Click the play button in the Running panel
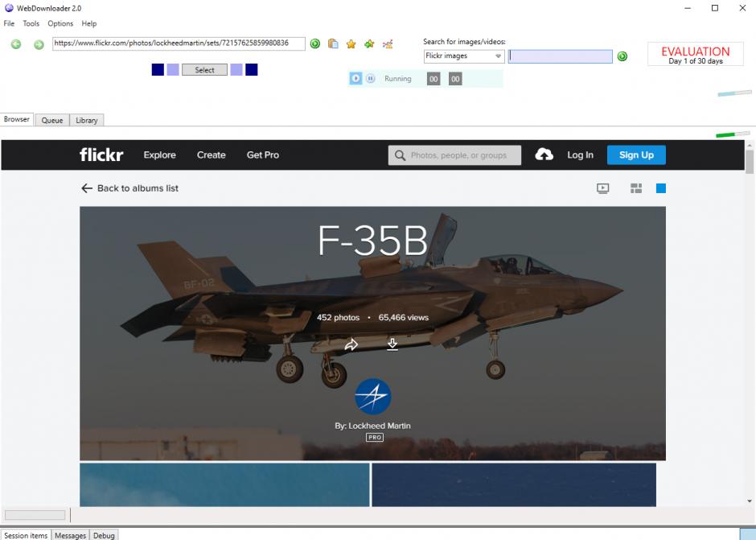Screen dimensions: 756x540 click(355, 78)
